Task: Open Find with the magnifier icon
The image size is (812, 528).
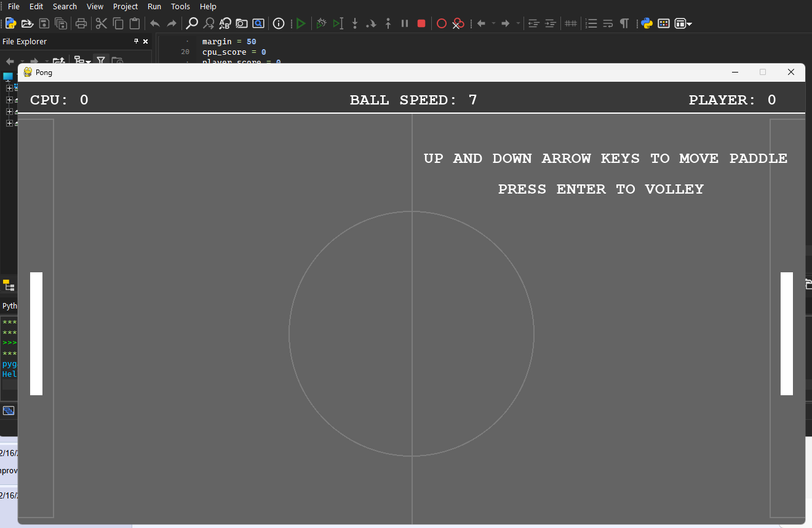Action: click(192, 23)
